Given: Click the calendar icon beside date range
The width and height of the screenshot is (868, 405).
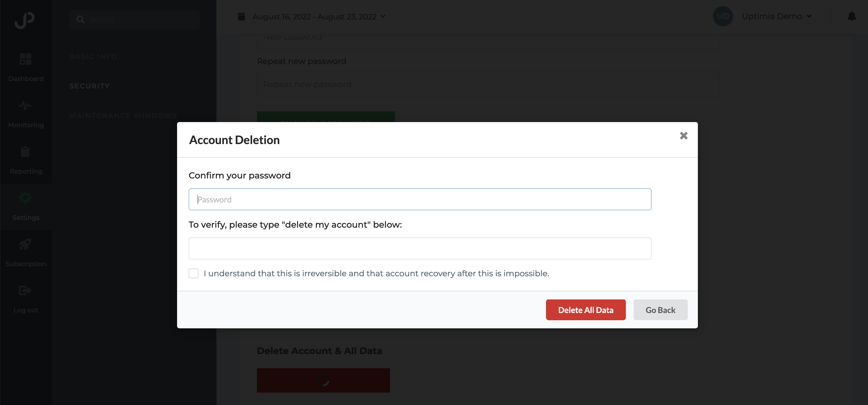Looking at the screenshot, I should (x=241, y=16).
